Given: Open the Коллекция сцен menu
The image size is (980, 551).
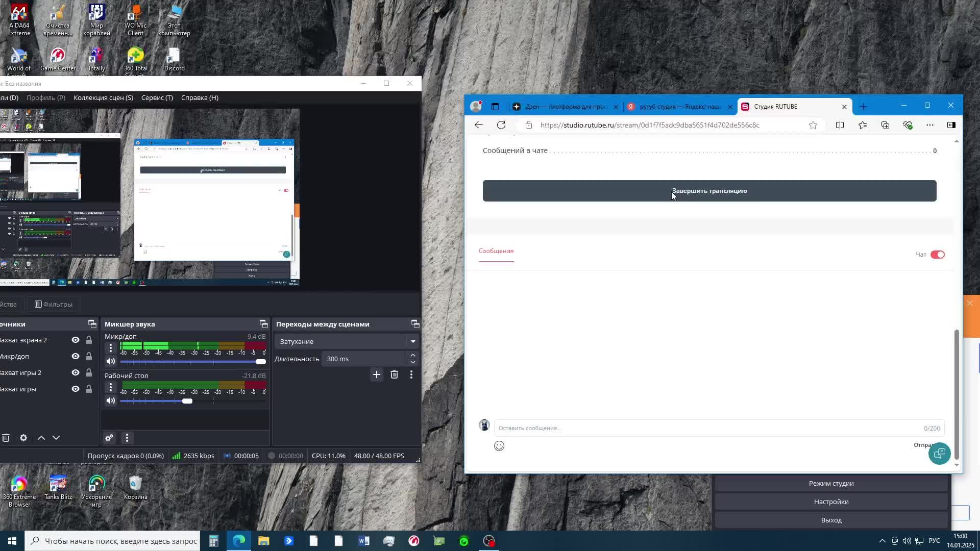Looking at the screenshot, I should click(103, 97).
